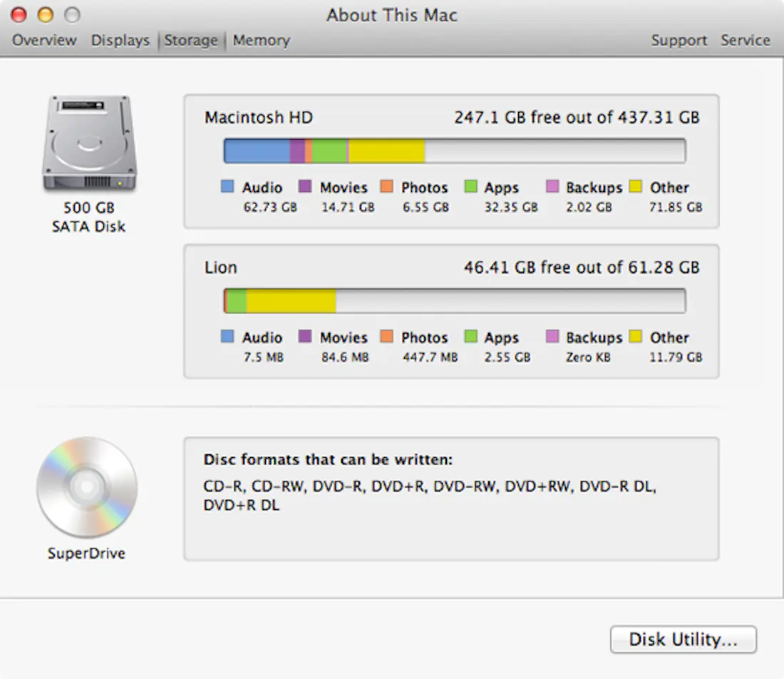This screenshot has width=784, height=679.
Task: Click the yellow Other legend square under Lion
Action: tap(636, 337)
